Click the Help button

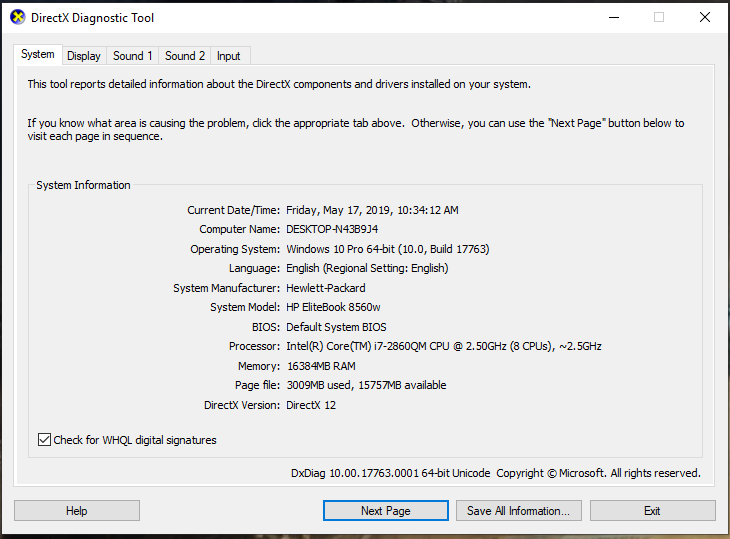click(77, 511)
